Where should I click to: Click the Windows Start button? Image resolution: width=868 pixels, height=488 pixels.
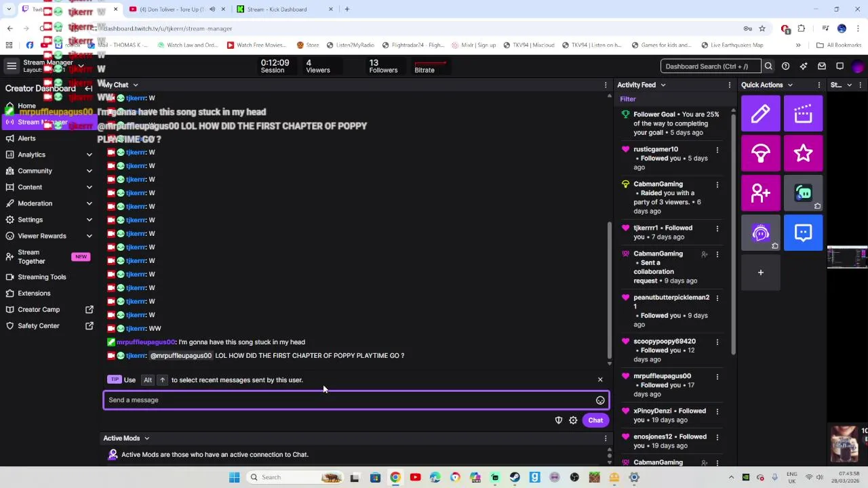tap(234, 477)
